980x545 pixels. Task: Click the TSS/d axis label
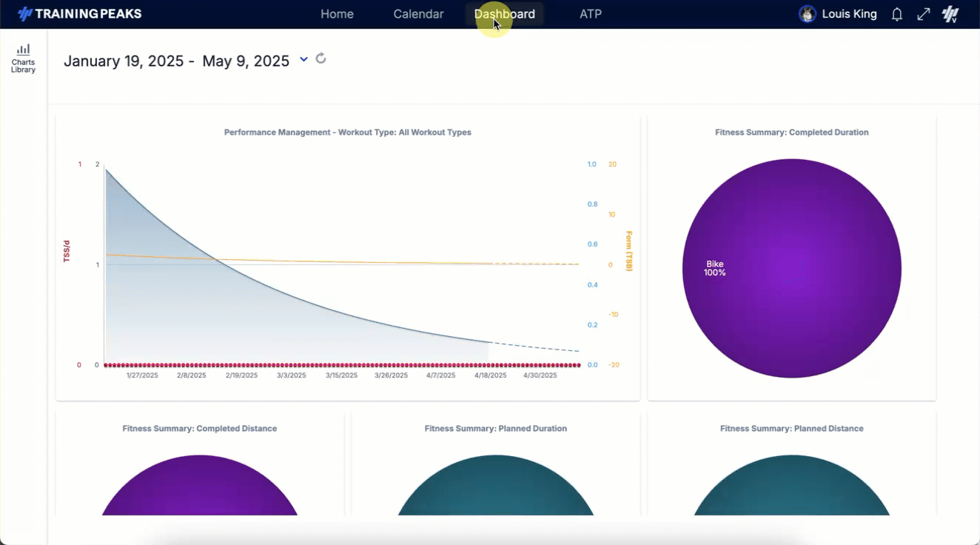click(x=66, y=251)
